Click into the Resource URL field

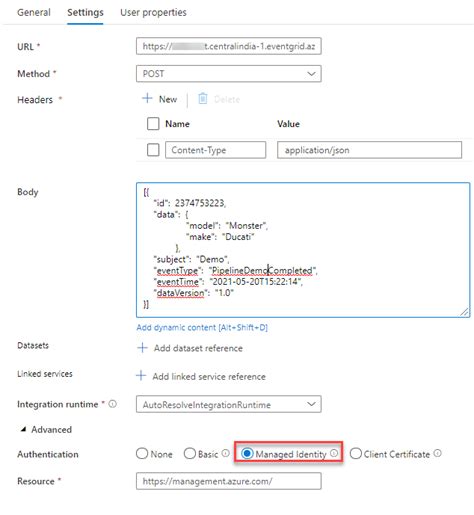pyautogui.click(x=229, y=481)
